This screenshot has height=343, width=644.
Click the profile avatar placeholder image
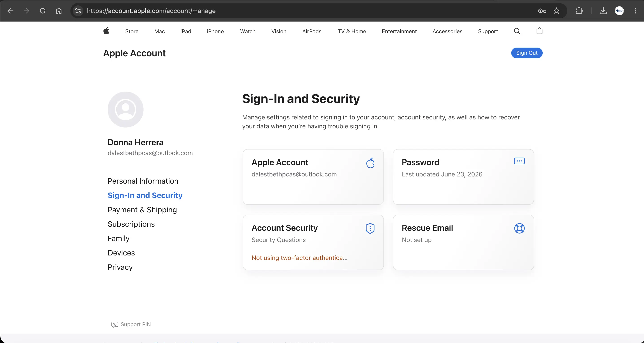[126, 110]
